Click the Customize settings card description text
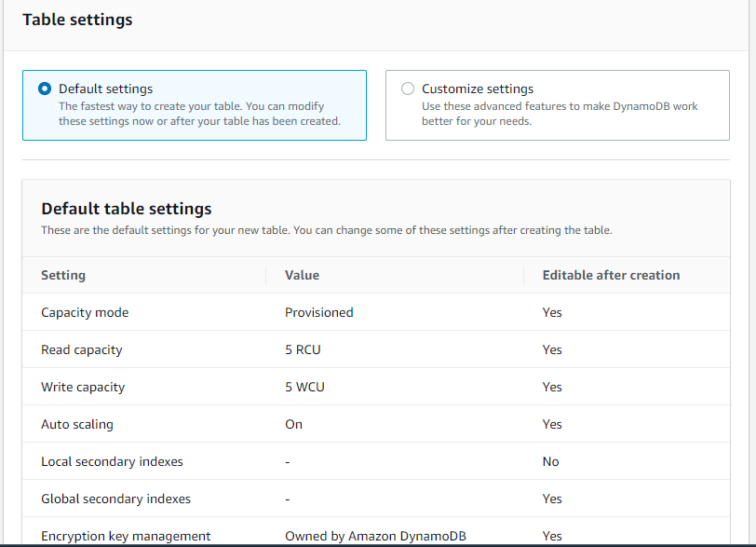Screen dimensions: 756x547 (x=560, y=114)
